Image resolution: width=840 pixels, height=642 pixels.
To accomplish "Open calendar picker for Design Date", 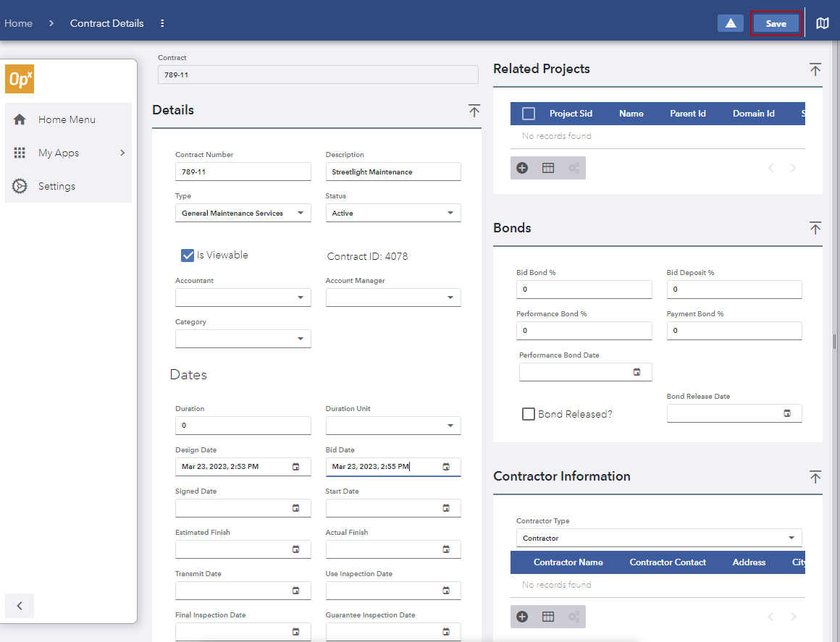I will coord(295,467).
